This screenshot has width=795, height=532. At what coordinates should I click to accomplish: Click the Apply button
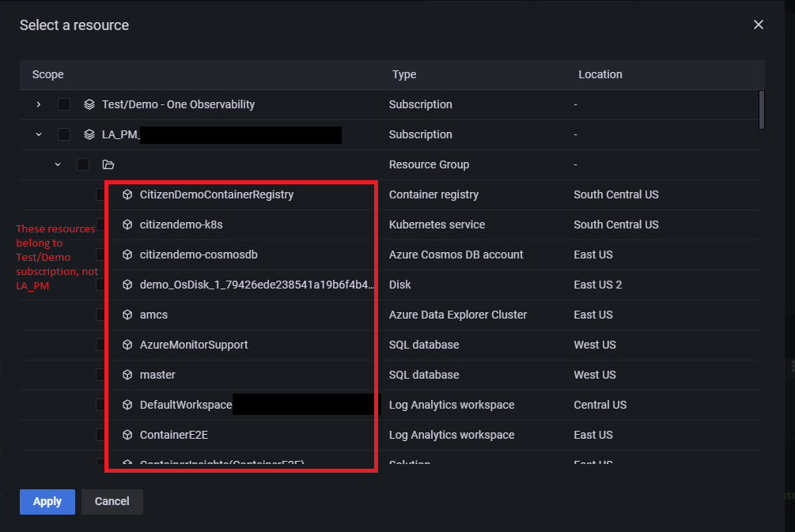click(47, 501)
